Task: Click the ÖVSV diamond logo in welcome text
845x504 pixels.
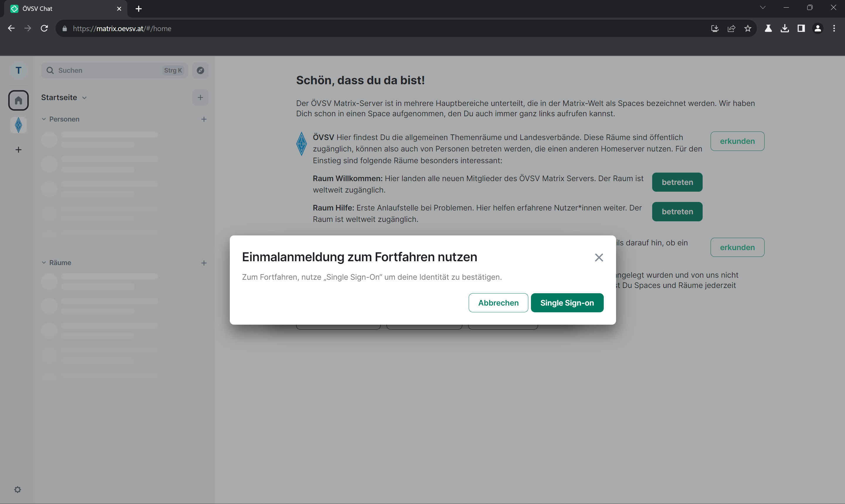Action: pos(301,144)
